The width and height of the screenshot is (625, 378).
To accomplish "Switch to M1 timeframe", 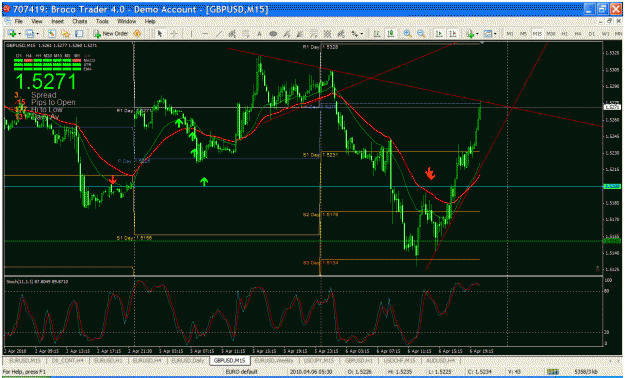I will (510, 34).
